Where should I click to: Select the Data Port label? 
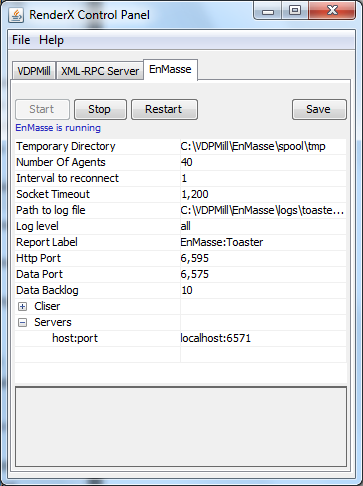pos(39,274)
